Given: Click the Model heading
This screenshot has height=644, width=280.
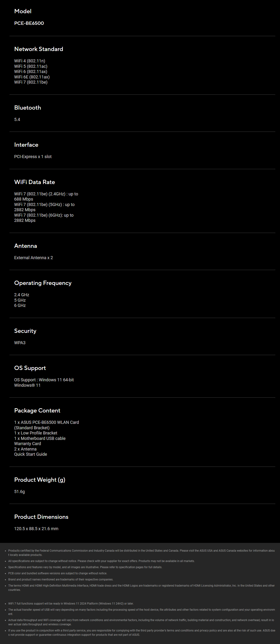Looking at the screenshot, I should tap(23, 11).
